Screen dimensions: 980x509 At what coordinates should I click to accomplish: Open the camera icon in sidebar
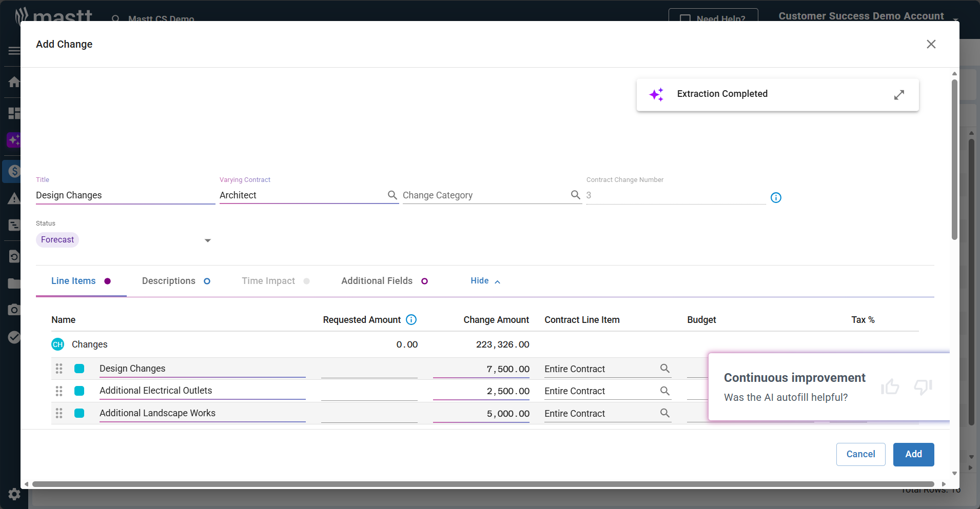pos(14,310)
